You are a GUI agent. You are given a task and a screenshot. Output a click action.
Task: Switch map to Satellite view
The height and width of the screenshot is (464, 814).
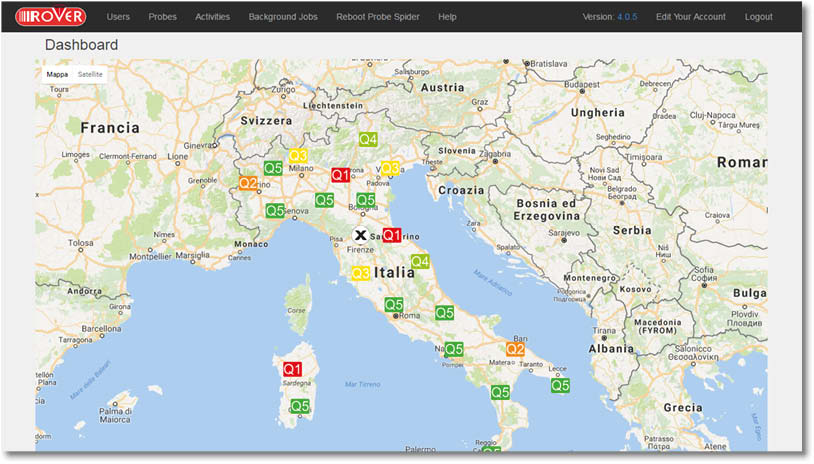coord(90,74)
